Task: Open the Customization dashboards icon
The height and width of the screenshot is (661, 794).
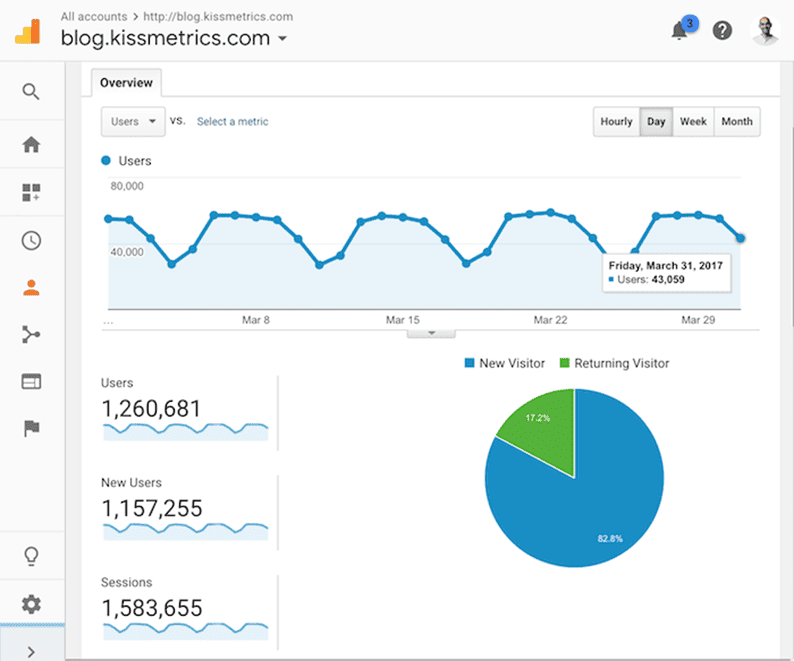Action: click(31, 194)
